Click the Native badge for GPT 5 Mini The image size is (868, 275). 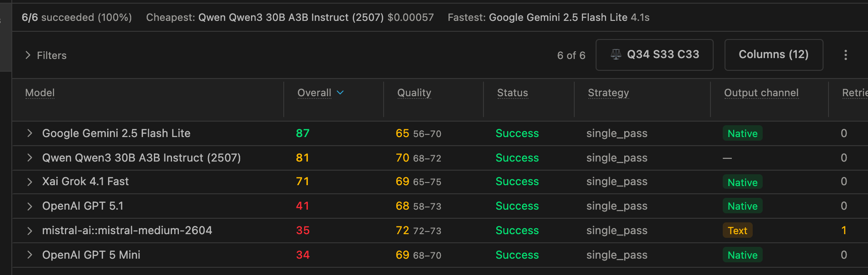(742, 255)
